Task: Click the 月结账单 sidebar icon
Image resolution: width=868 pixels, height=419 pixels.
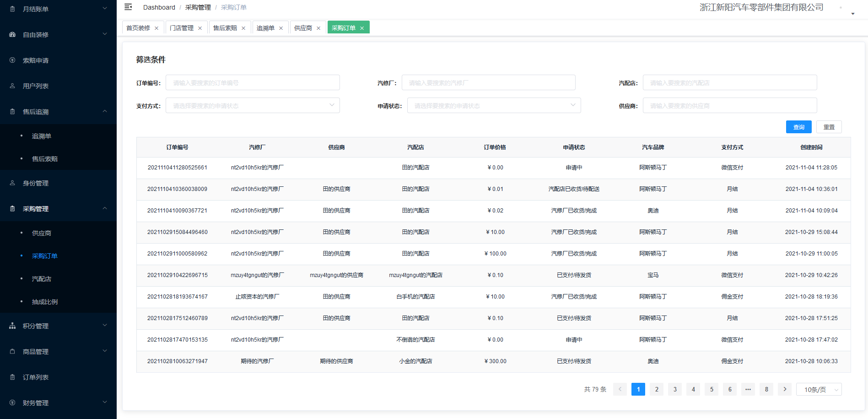Action: pos(12,9)
